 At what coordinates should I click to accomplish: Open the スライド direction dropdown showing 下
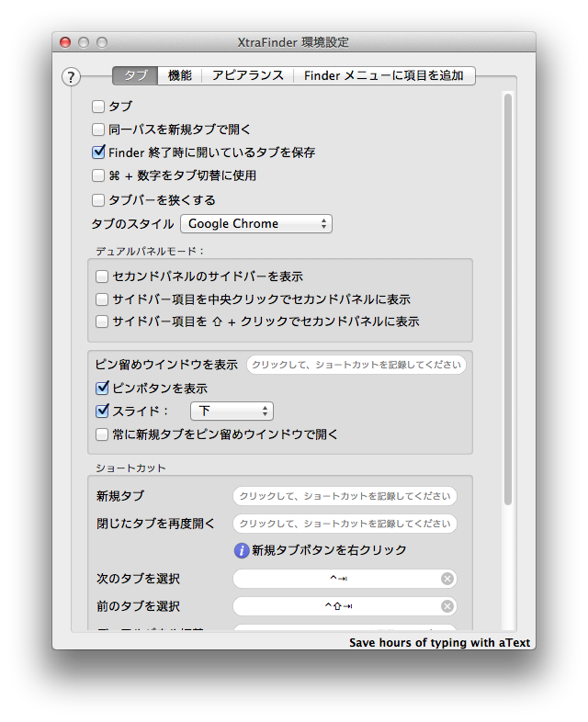coord(232,412)
